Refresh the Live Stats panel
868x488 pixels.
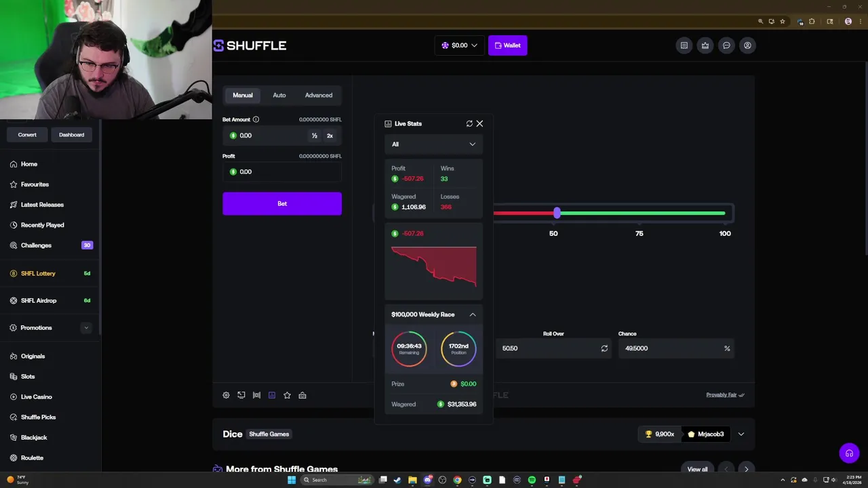click(x=469, y=123)
